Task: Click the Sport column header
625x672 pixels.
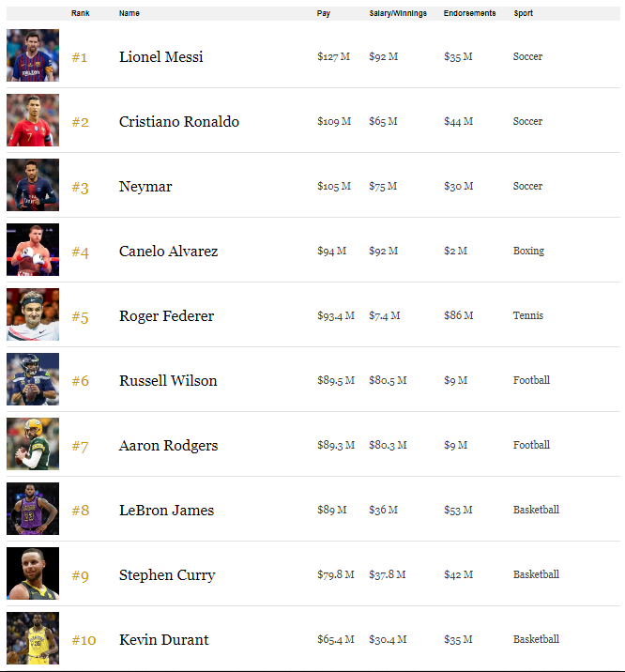Action: (x=523, y=13)
